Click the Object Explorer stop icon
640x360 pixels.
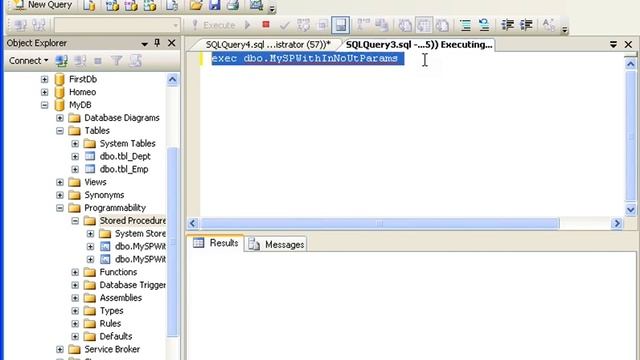click(x=98, y=61)
